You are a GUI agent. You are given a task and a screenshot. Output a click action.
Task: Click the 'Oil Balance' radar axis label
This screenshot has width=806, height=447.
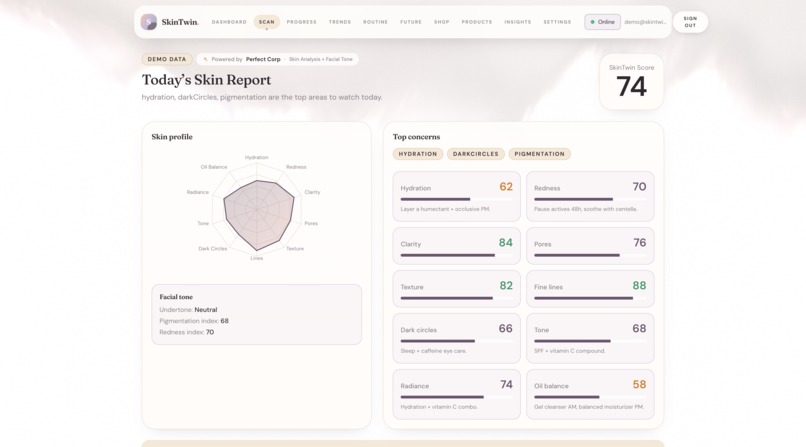[x=214, y=167]
